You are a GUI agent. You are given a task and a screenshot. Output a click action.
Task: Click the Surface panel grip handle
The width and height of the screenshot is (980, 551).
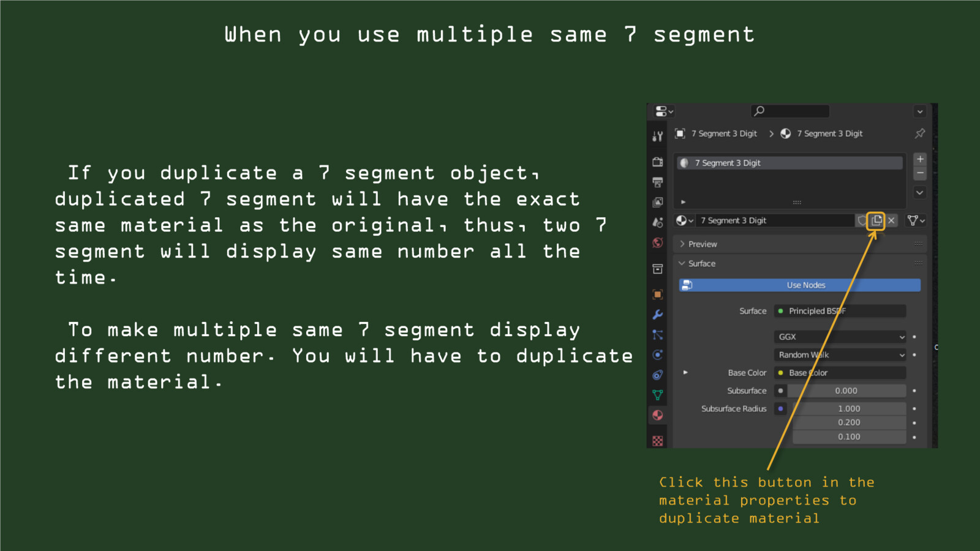coord(918,263)
